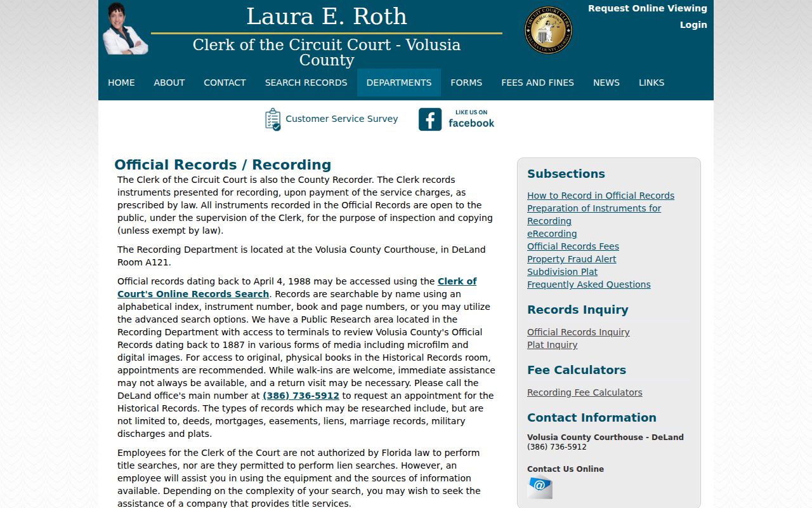Image resolution: width=812 pixels, height=508 pixels.
Task: Select the DEPARTMENTS menu item
Action: pyautogui.click(x=399, y=83)
